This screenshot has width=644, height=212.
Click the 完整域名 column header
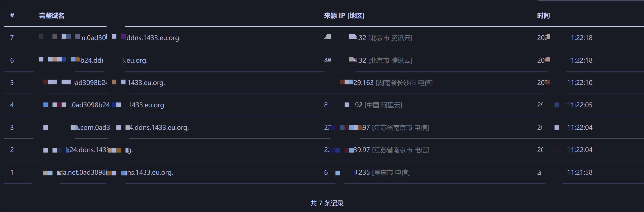click(52, 16)
